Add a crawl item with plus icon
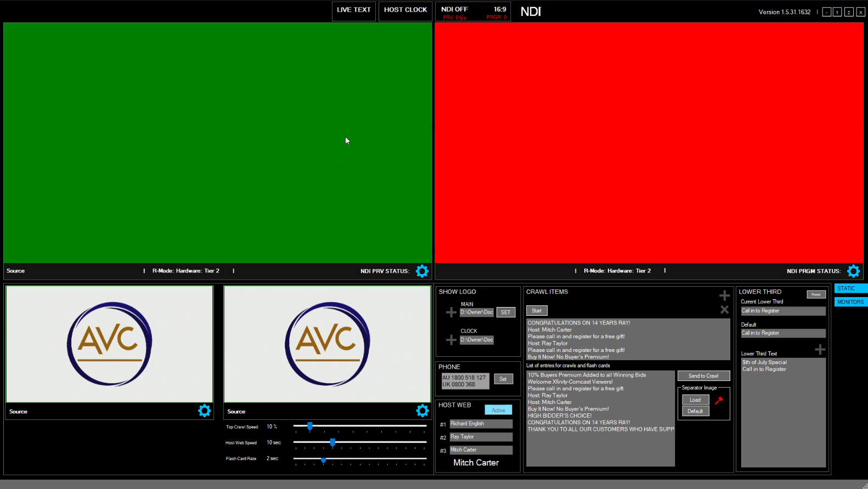Image resolution: width=868 pixels, height=489 pixels. 724,295
